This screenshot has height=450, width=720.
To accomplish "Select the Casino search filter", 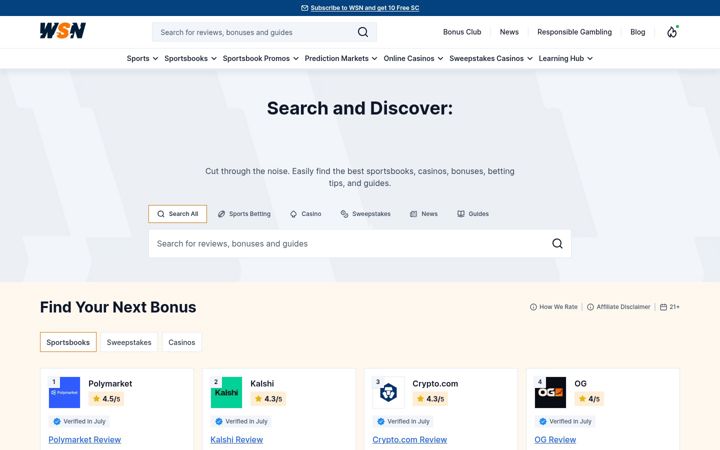I will pyautogui.click(x=305, y=214).
